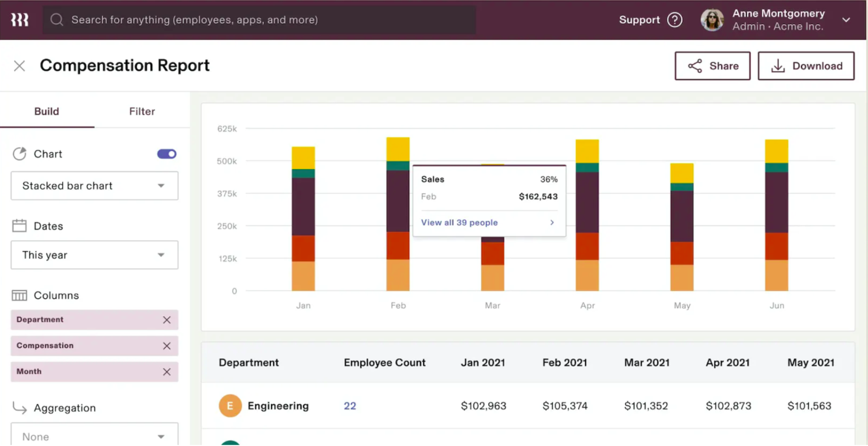The height and width of the screenshot is (446, 868).
Task: Click the $101,352 cell
Action: [646, 406]
